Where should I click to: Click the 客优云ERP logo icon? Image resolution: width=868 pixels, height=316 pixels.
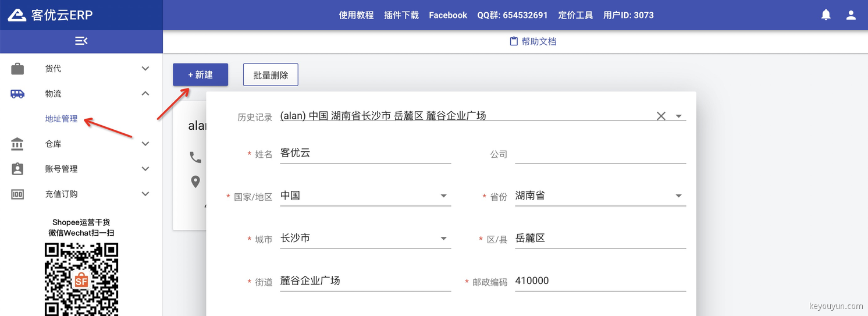click(17, 15)
